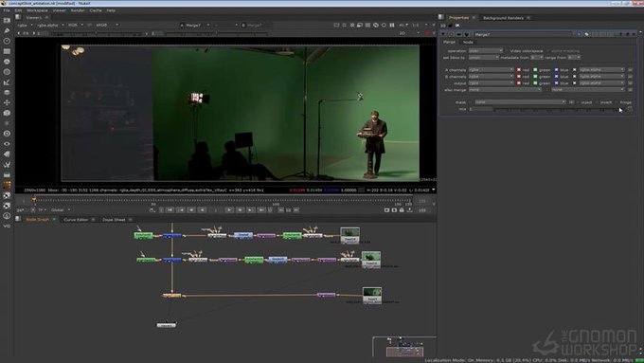Open the Keyer nodes toolbar icon

(x=7, y=82)
